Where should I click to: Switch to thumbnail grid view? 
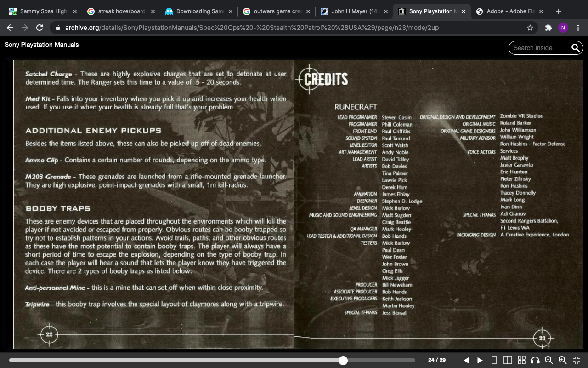click(521, 360)
